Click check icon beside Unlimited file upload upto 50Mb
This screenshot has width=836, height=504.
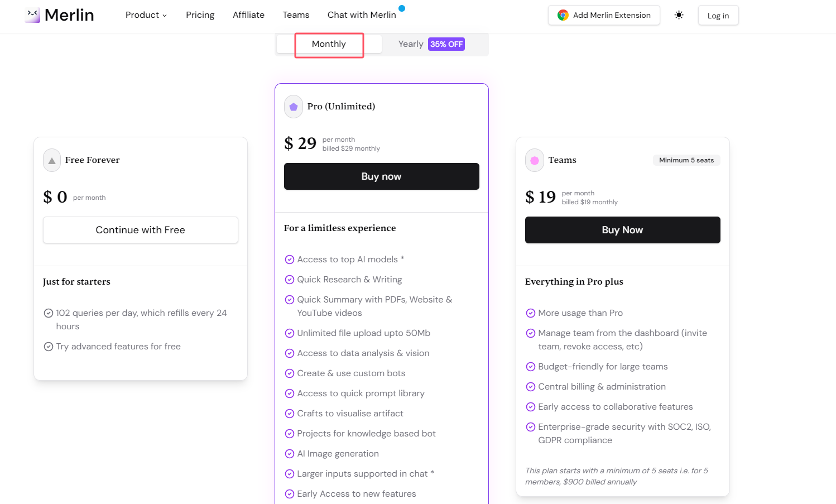click(x=290, y=333)
